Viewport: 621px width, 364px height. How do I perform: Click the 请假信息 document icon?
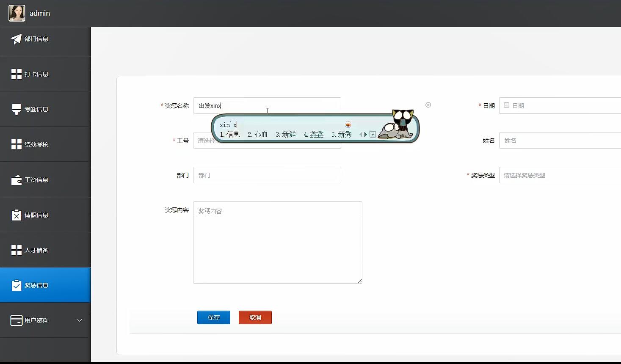(x=16, y=215)
